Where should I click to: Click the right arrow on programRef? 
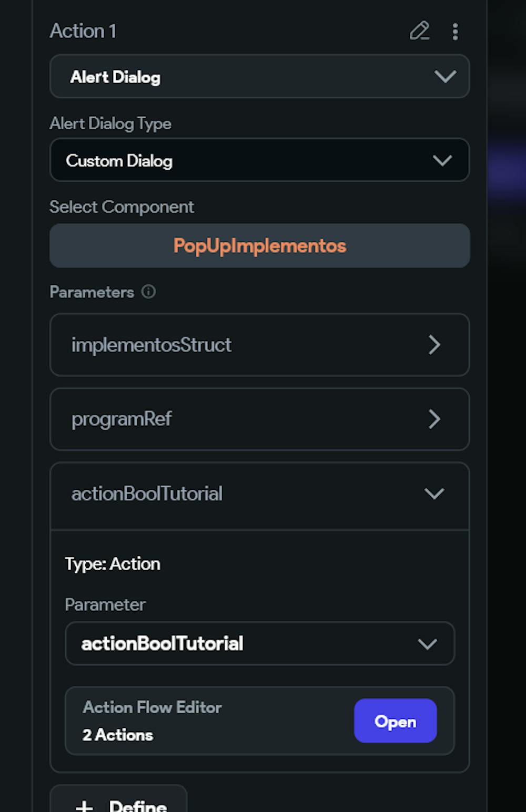point(435,419)
